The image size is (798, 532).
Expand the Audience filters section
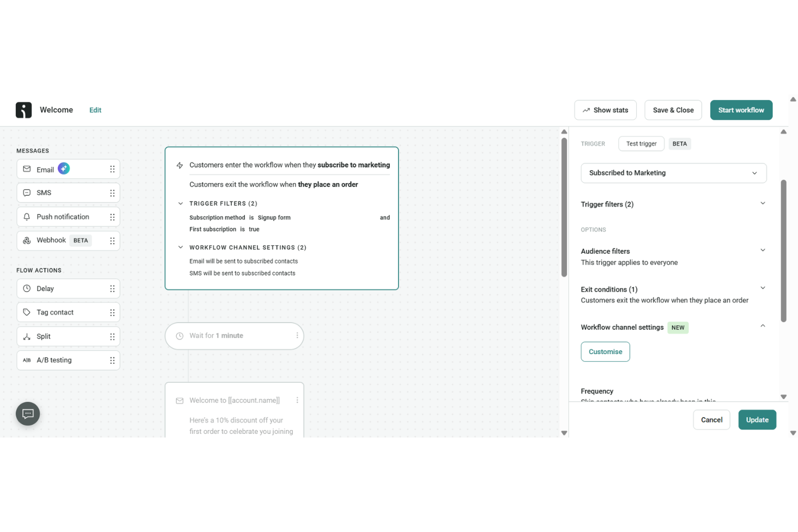[x=763, y=251]
